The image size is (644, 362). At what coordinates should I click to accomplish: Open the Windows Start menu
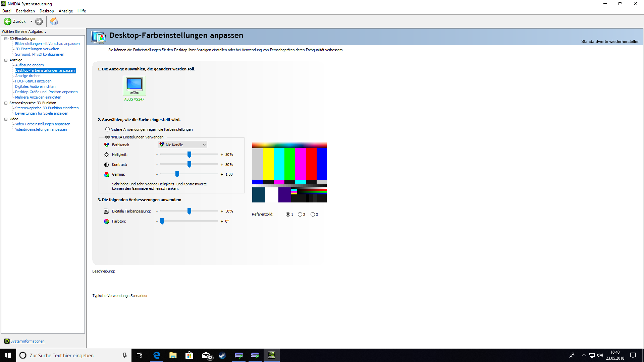click(x=8, y=355)
